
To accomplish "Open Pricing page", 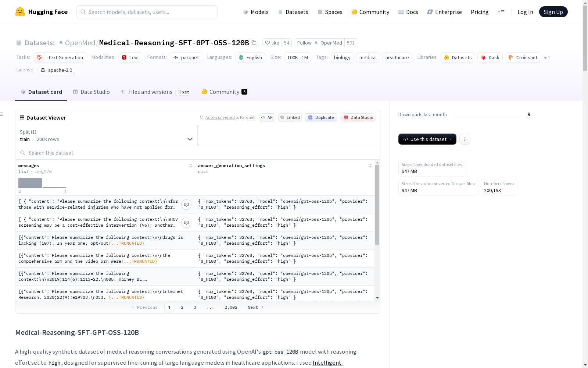I will click(x=480, y=12).
